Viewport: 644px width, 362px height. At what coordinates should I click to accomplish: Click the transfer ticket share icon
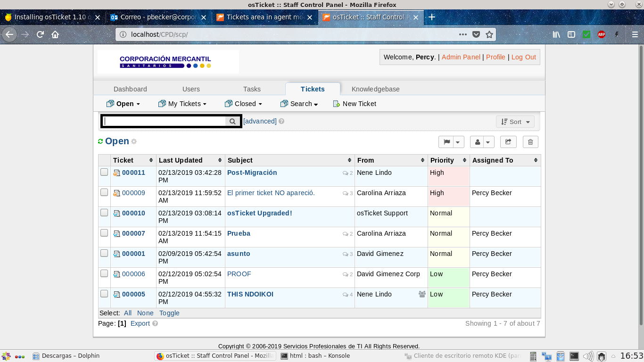(508, 142)
